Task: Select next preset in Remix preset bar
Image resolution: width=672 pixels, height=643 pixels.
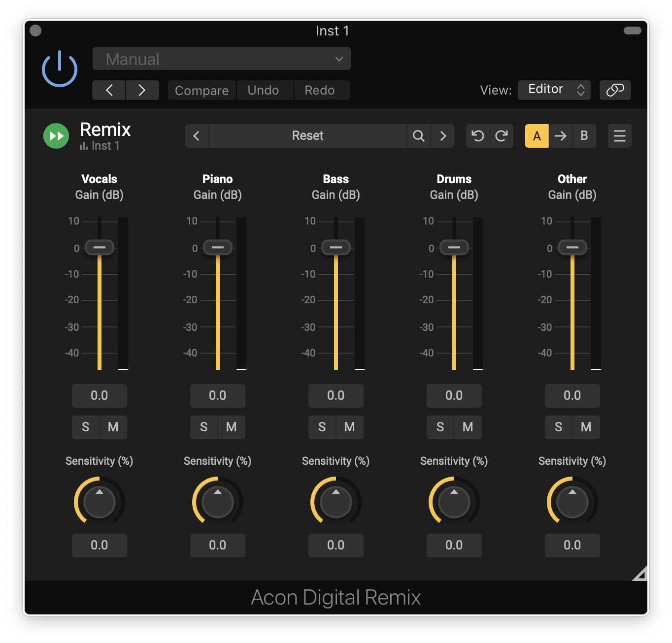Action: [443, 136]
